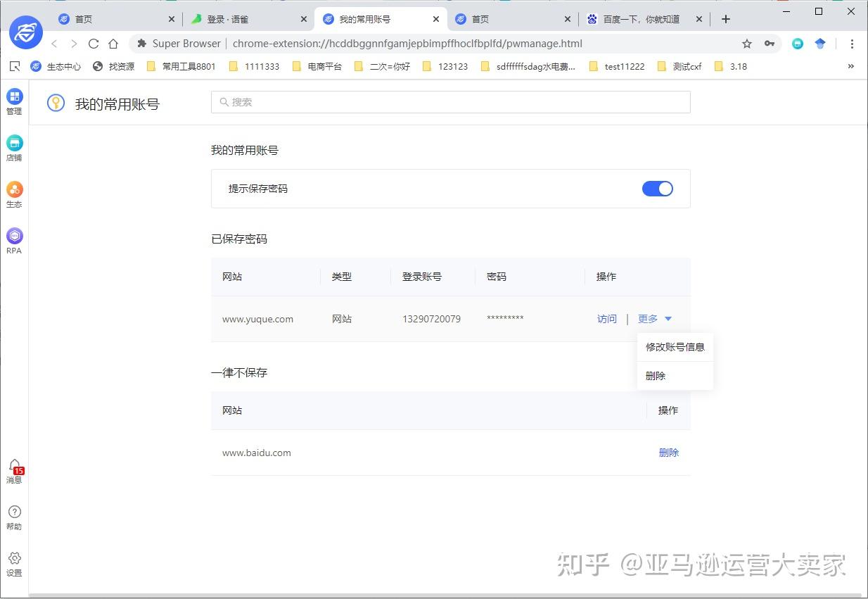This screenshot has width=868, height=599.
Task: Click the 搜索 search input field
Action: 451,102
